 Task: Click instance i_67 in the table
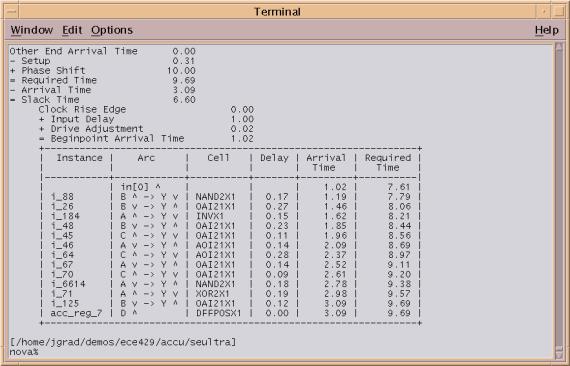tap(62, 265)
